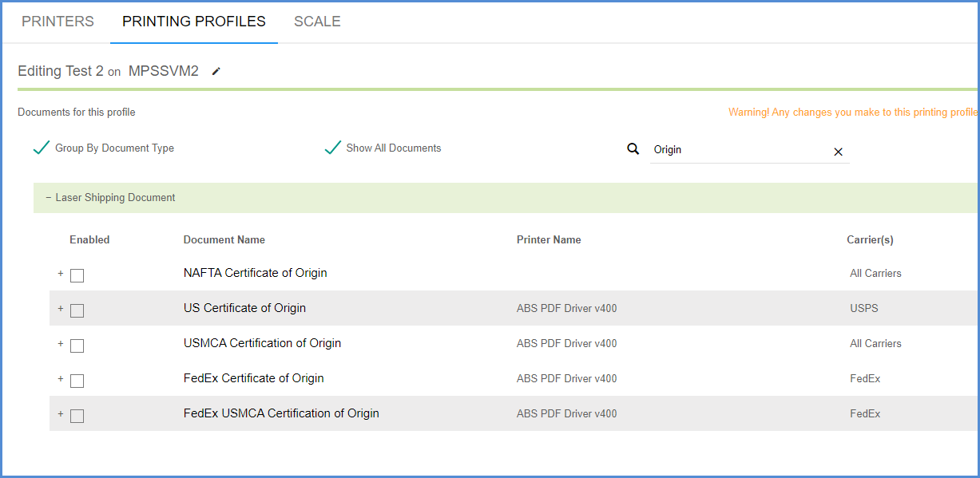The height and width of the screenshot is (478, 980).
Task: Expand the FedEx USMCA Certification of Origin row
Action: [60, 416]
